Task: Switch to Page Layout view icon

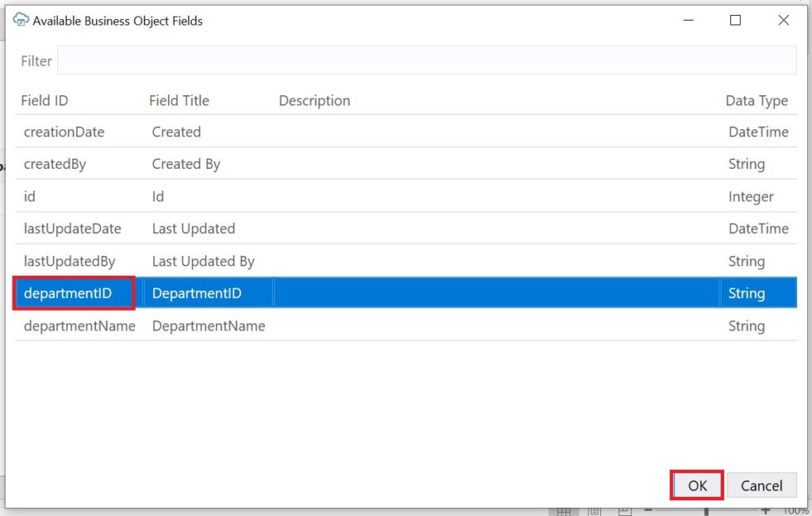Action: pos(595,511)
